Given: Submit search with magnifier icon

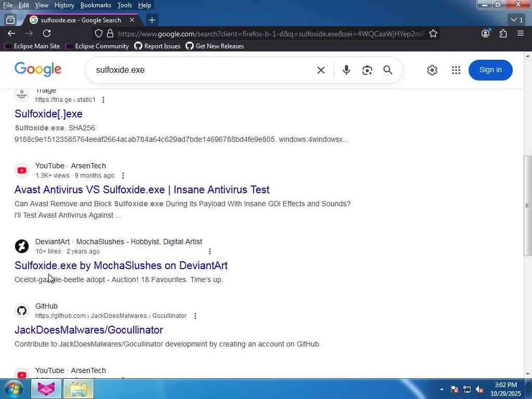Looking at the screenshot, I should 388,70.
